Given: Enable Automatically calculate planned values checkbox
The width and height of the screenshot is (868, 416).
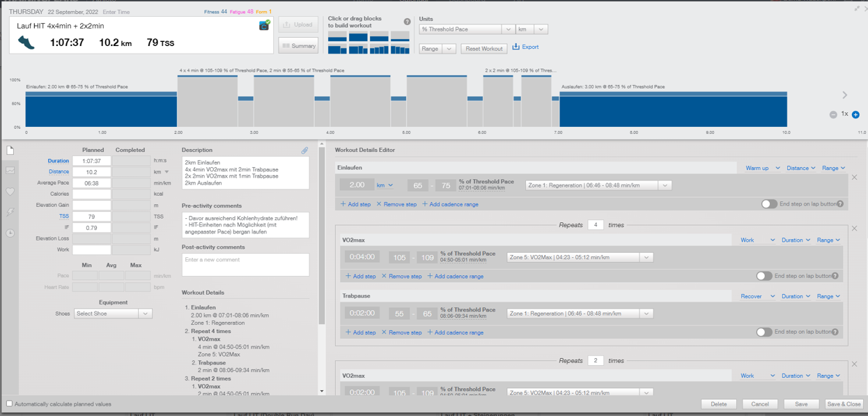Looking at the screenshot, I should coord(10,403).
